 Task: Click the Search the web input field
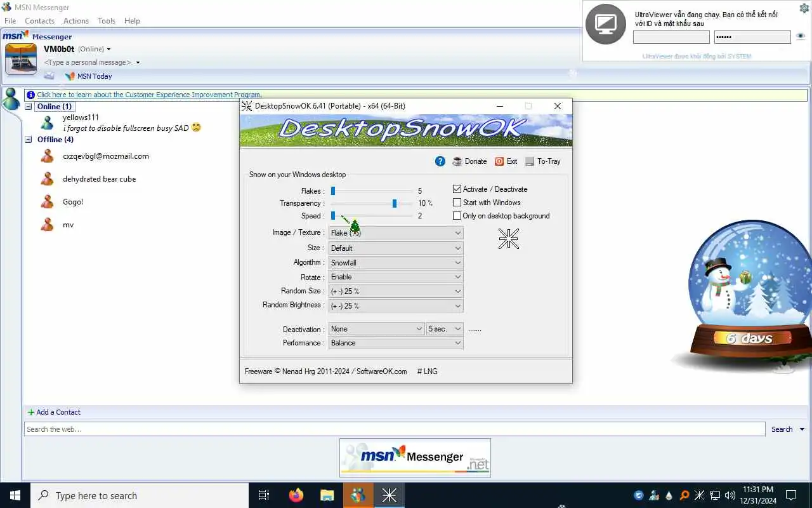(x=395, y=430)
